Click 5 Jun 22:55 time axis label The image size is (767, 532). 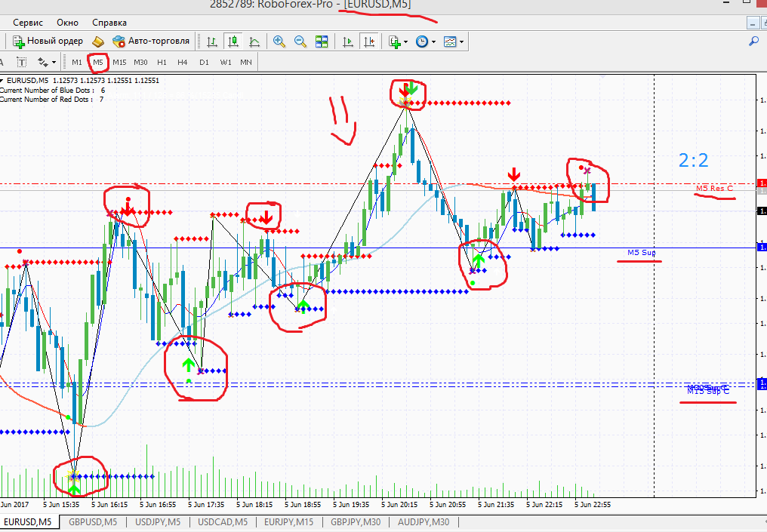tap(593, 505)
